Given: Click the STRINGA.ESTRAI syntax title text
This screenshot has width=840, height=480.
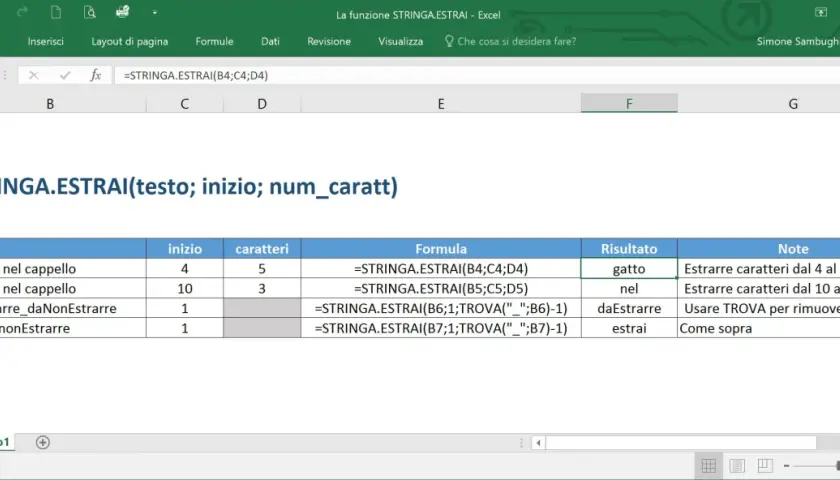Looking at the screenshot, I should (x=199, y=187).
